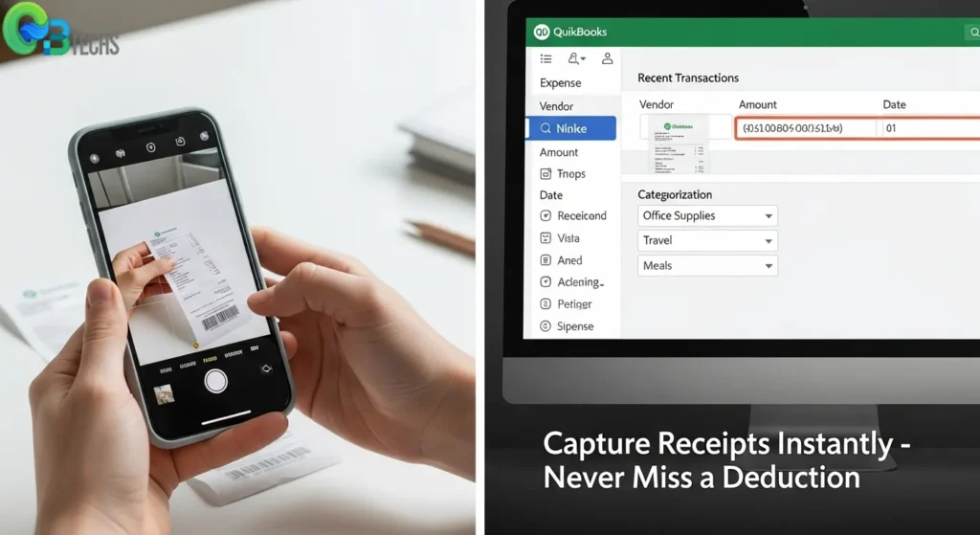Click the highlighted Ninke search item
The height and width of the screenshot is (535, 980).
(571, 128)
